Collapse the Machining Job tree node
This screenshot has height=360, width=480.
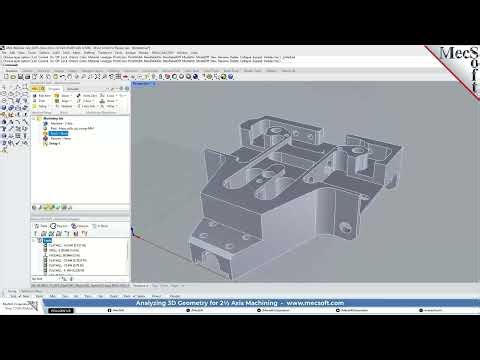click(x=34, y=118)
